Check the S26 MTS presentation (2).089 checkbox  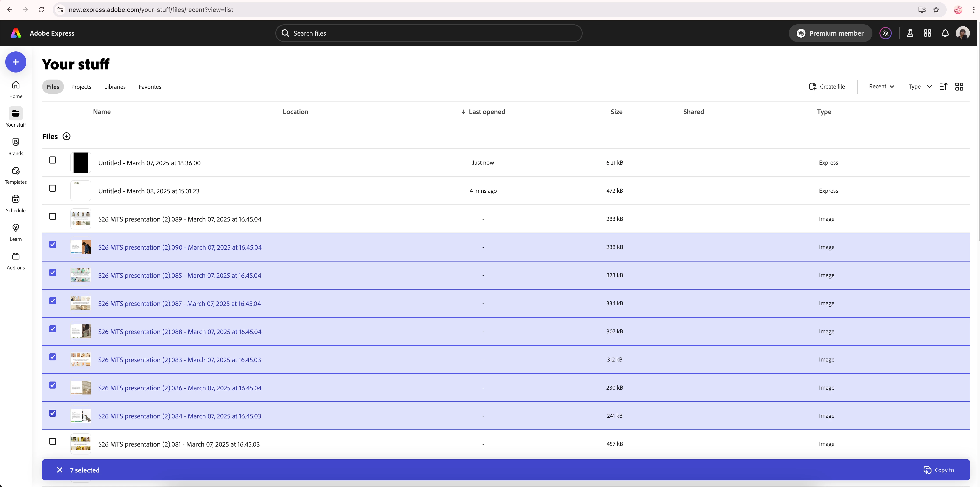pos(53,216)
